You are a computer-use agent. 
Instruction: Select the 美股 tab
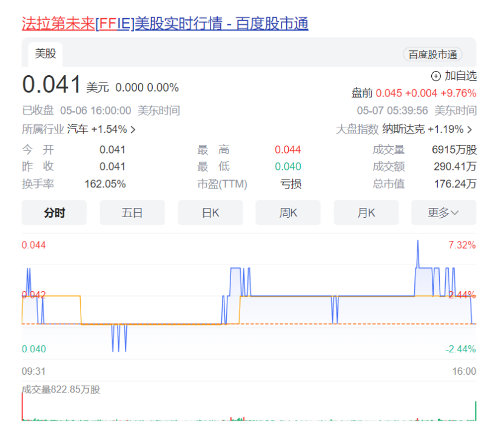pyautogui.click(x=45, y=54)
